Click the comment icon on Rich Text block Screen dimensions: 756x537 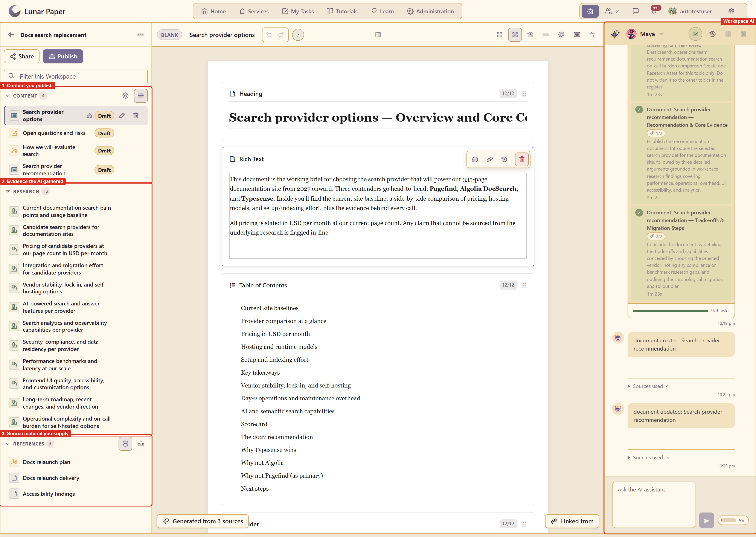click(x=475, y=159)
